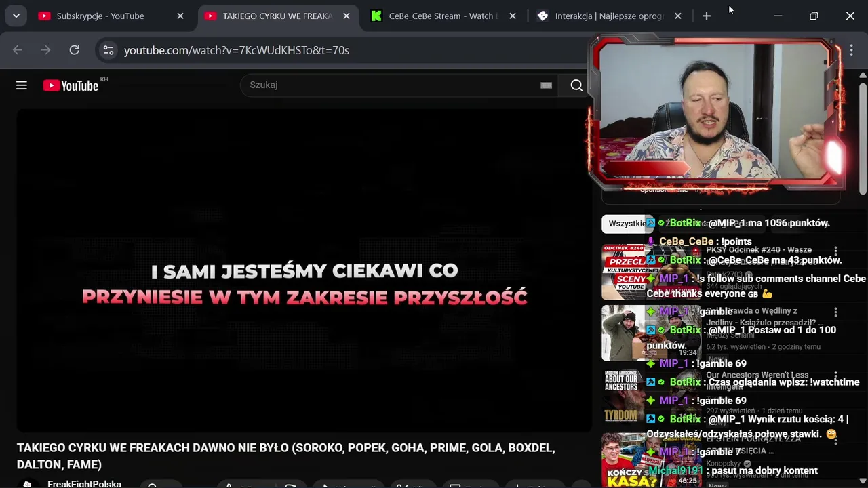Open options menu for PKSY Odcinek #240
The width and height of the screenshot is (868, 488).
click(835, 251)
